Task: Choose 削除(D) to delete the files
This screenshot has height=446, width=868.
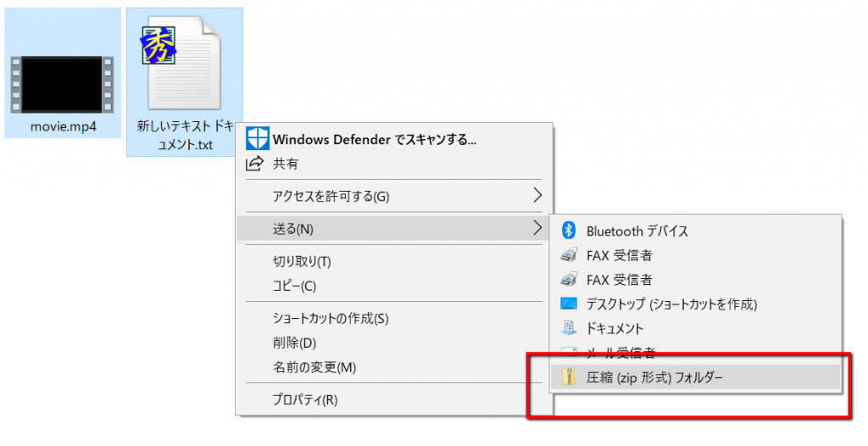Action: (x=293, y=343)
